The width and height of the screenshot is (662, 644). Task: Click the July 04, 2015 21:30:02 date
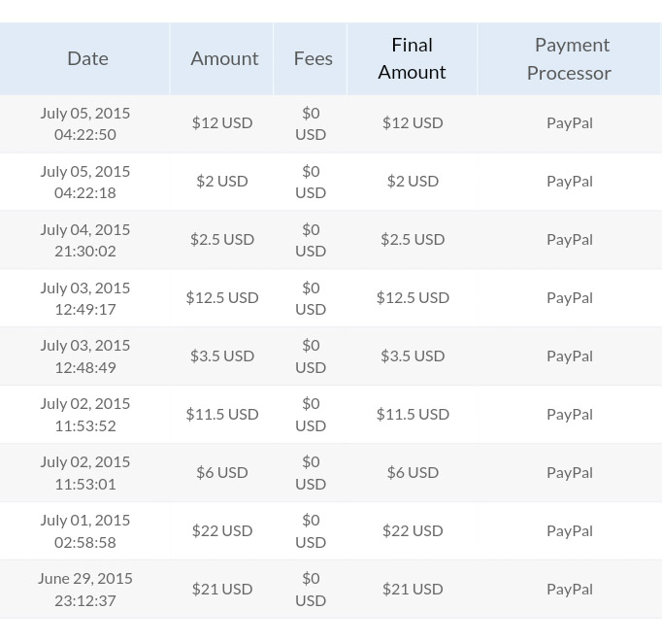coord(85,240)
